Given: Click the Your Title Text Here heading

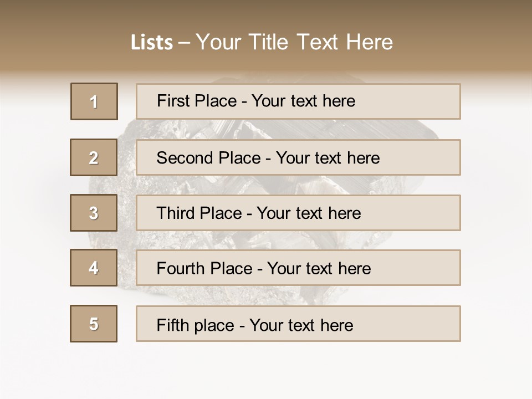Looking at the screenshot, I should click(294, 42).
